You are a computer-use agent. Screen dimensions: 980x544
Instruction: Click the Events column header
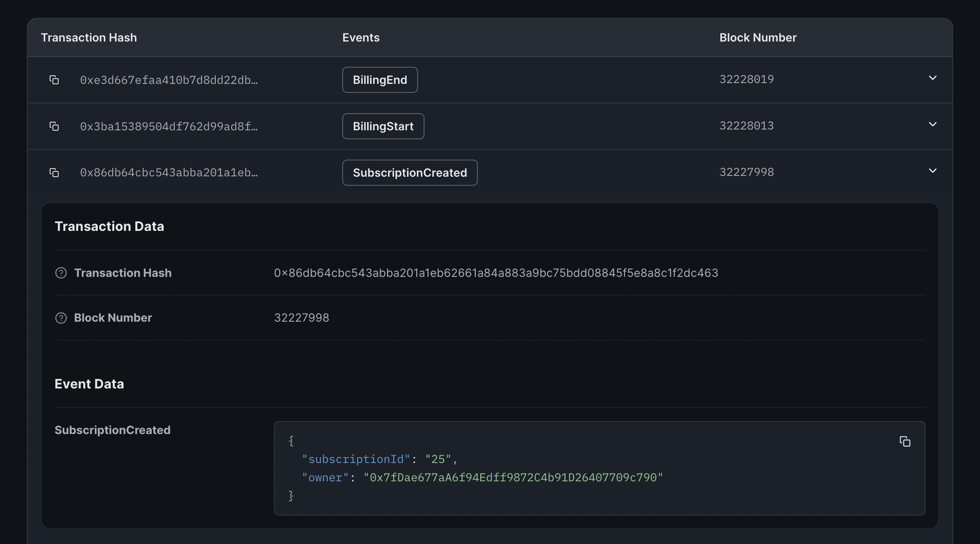pos(361,37)
